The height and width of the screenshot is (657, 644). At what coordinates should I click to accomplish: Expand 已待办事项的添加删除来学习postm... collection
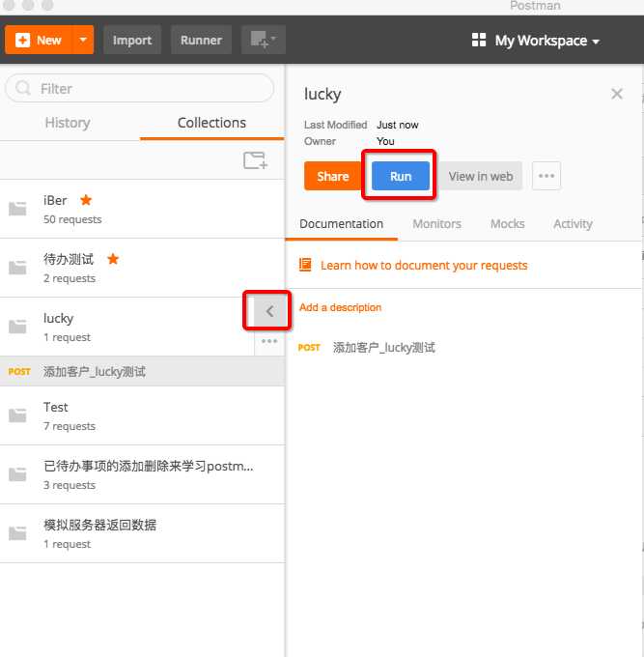(142, 474)
